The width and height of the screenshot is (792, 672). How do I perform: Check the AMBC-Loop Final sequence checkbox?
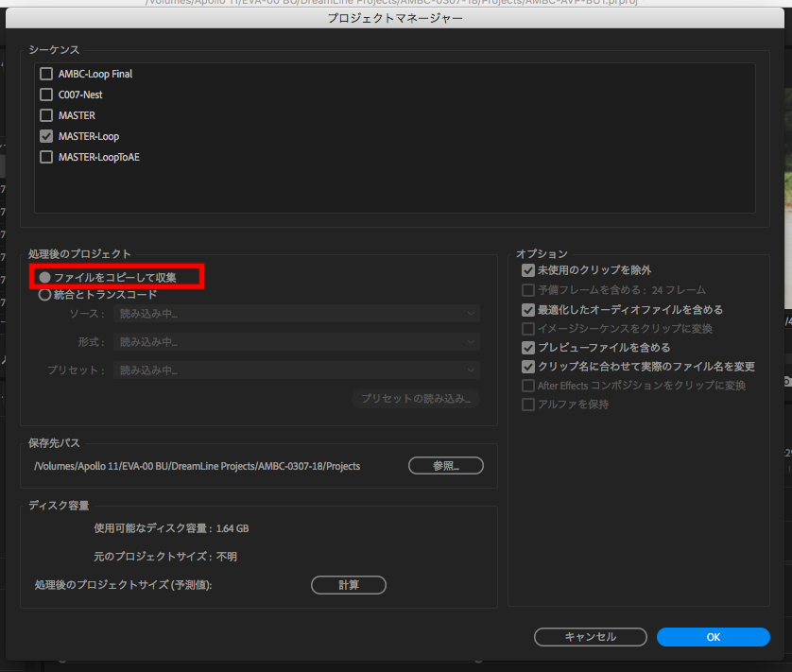(x=46, y=74)
